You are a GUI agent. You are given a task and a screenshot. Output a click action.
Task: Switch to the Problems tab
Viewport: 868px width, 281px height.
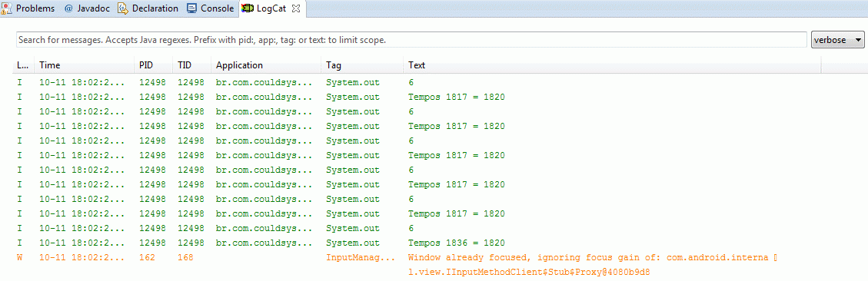click(x=28, y=8)
